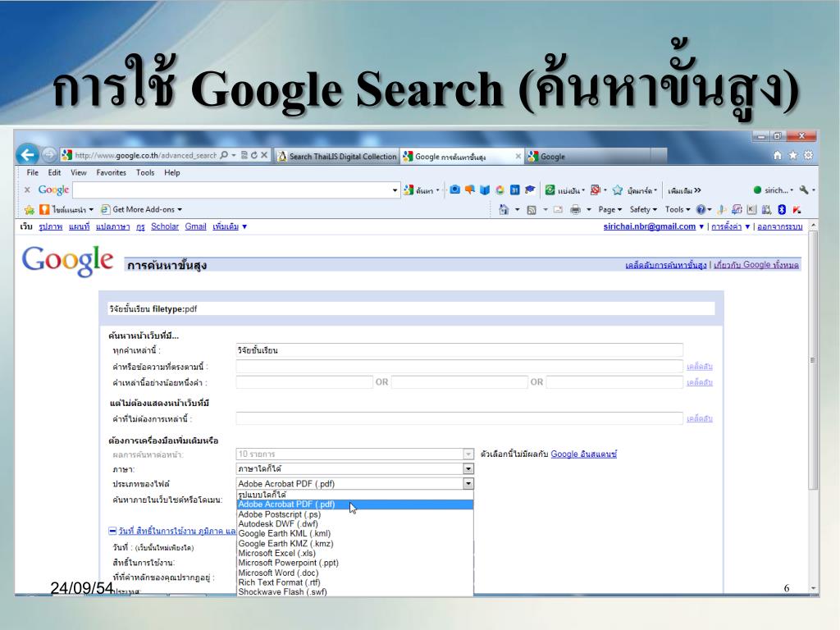
Task: Click the add to favorites bar star icon
Action: click(30, 209)
